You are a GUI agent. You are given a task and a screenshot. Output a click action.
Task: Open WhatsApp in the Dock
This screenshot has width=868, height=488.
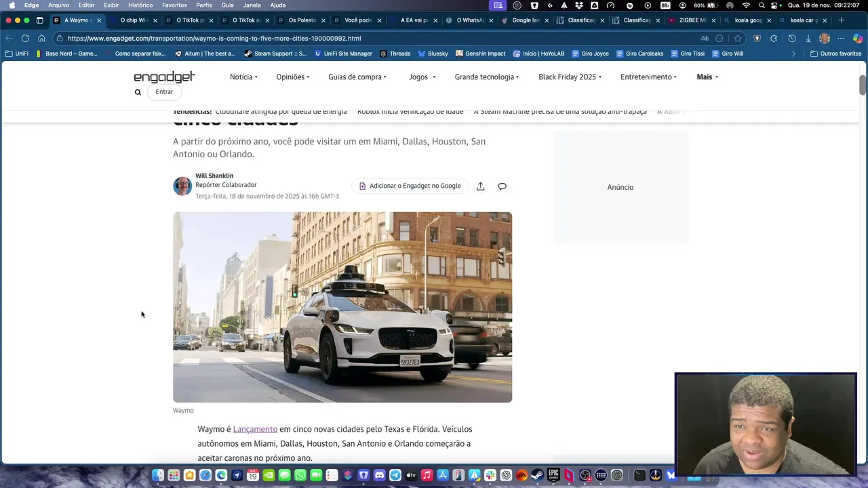click(300, 475)
